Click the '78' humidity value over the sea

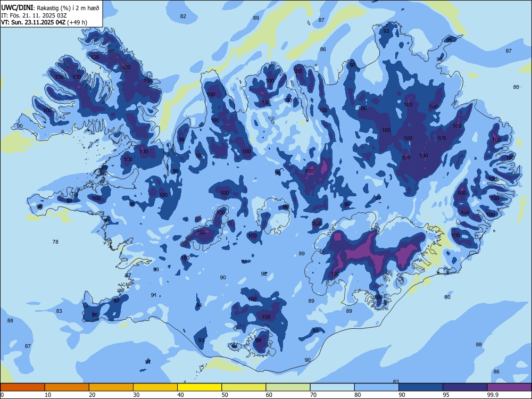(55, 242)
